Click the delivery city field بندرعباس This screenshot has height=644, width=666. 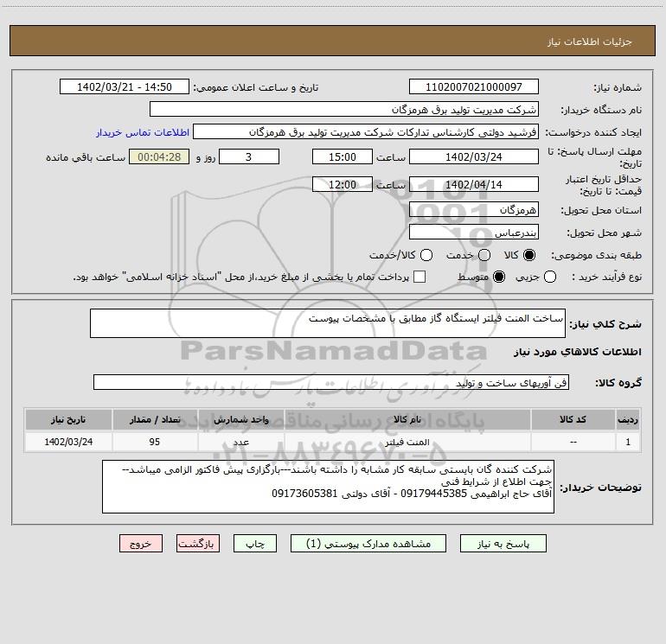click(x=474, y=233)
